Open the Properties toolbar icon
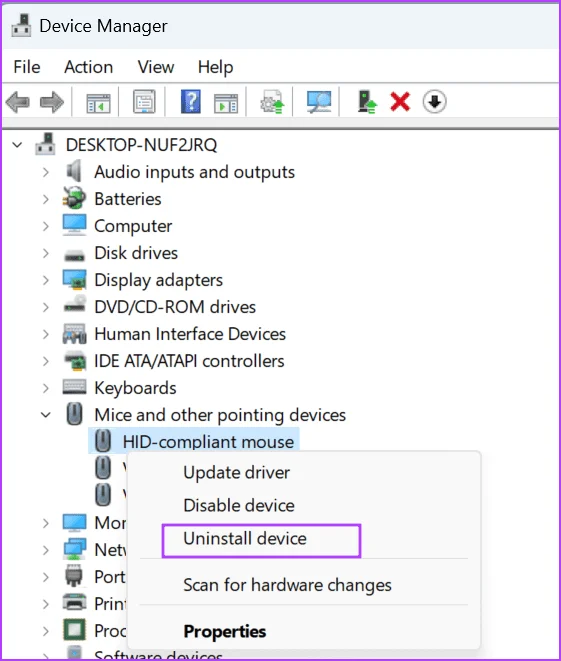This screenshot has width=561, height=661. [x=144, y=102]
